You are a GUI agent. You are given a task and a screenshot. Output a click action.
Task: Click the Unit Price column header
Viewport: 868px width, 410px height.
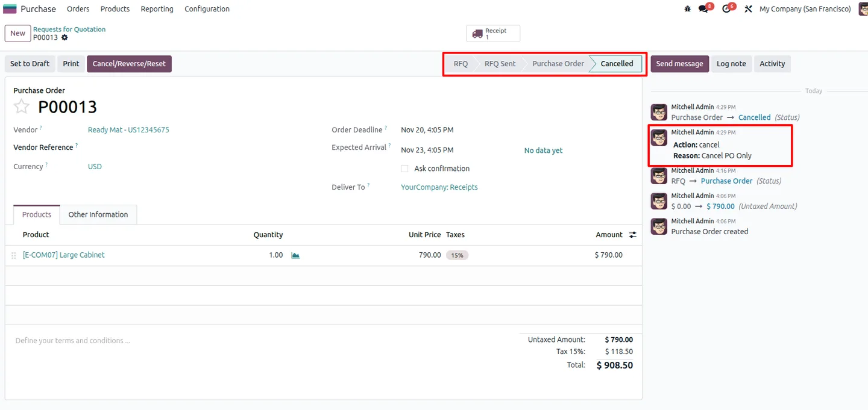[425, 235]
